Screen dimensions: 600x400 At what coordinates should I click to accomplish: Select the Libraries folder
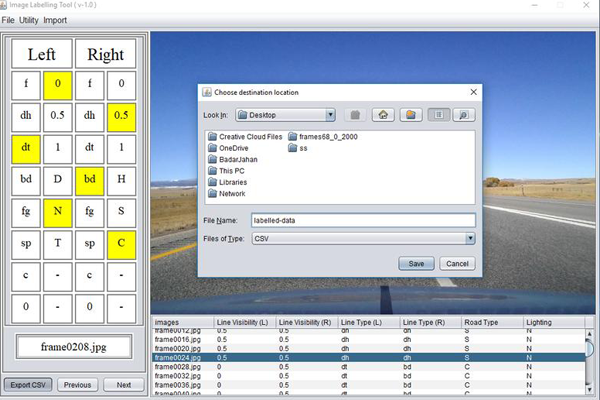point(228,182)
